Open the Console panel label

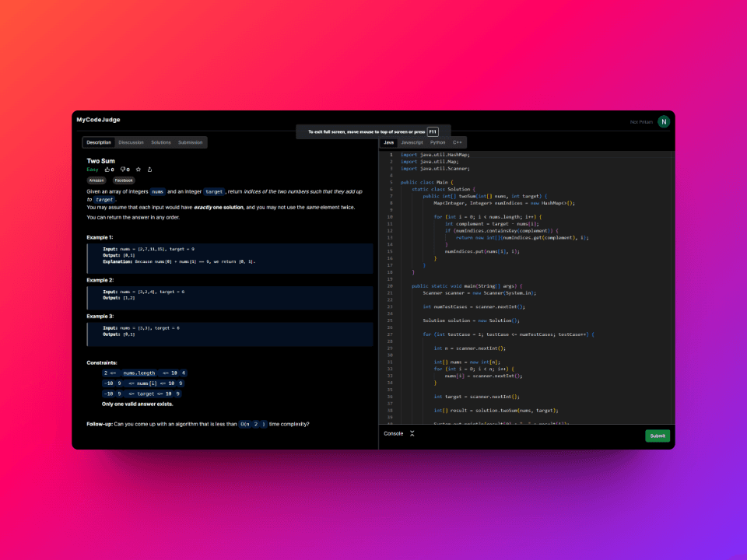(x=393, y=433)
